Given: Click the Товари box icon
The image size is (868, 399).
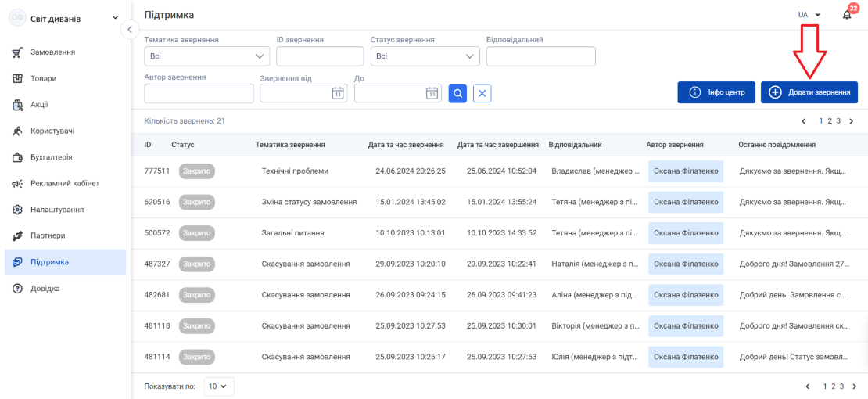Looking at the screenshot, I should (x=16, y=79).
